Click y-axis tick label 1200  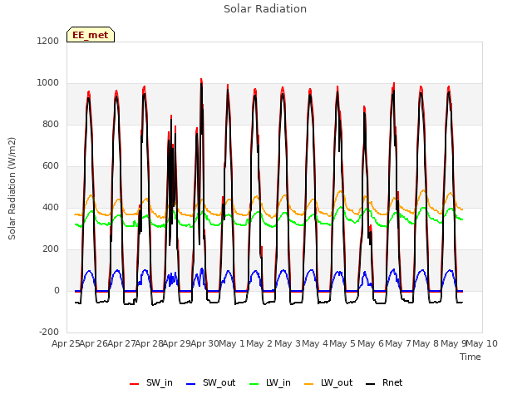(48, 41)
